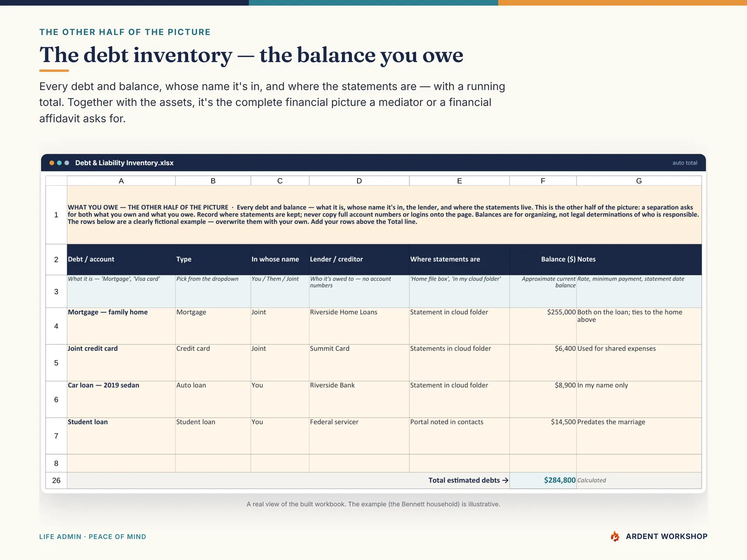Select the 'Predates the marriage' note

pos(639,436)
